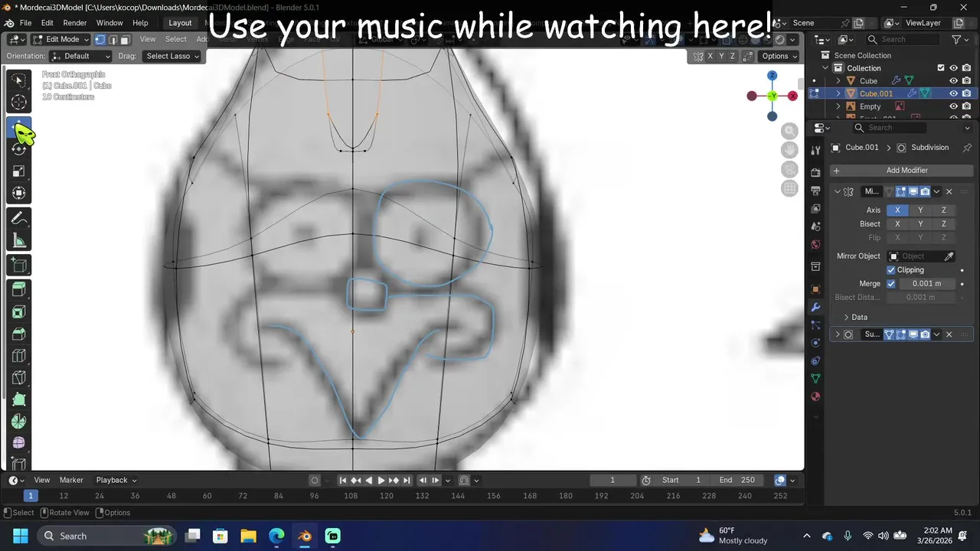Select the Scale tool
Viewport: 980px width, 551px height.
tap(19, 171)
